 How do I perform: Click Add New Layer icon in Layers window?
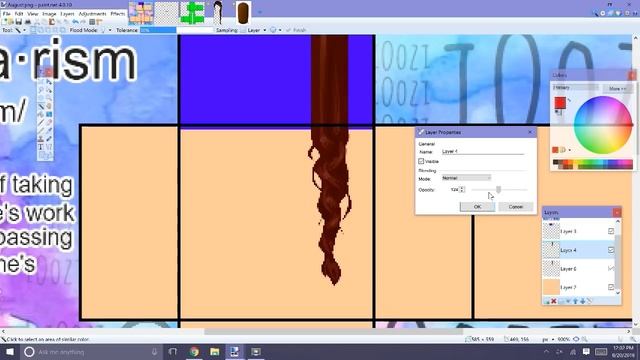click(x=546, y=301)
